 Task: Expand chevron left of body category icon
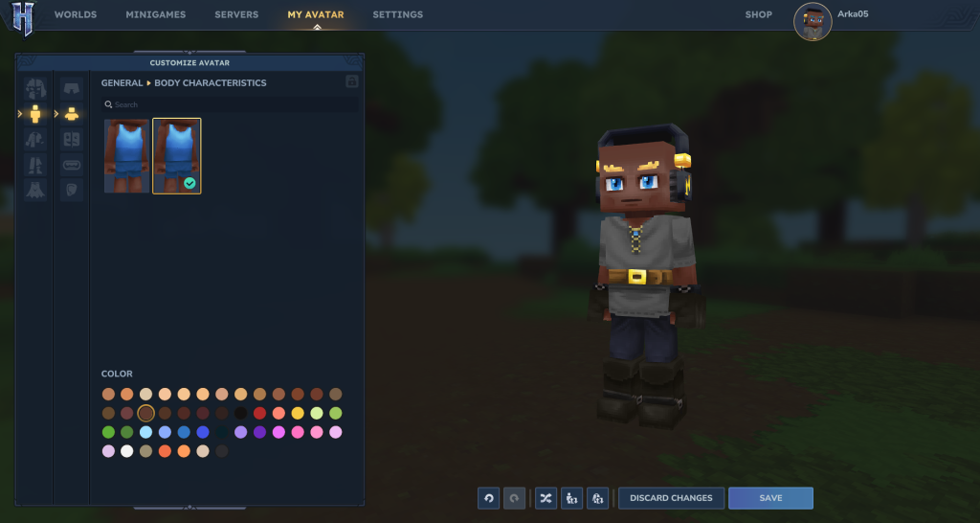(x=19, y=114)
